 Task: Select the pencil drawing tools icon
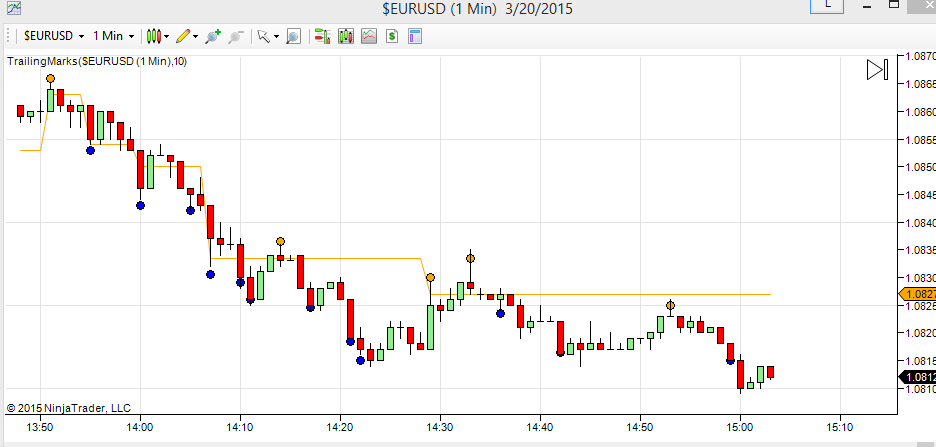[183, 36]
